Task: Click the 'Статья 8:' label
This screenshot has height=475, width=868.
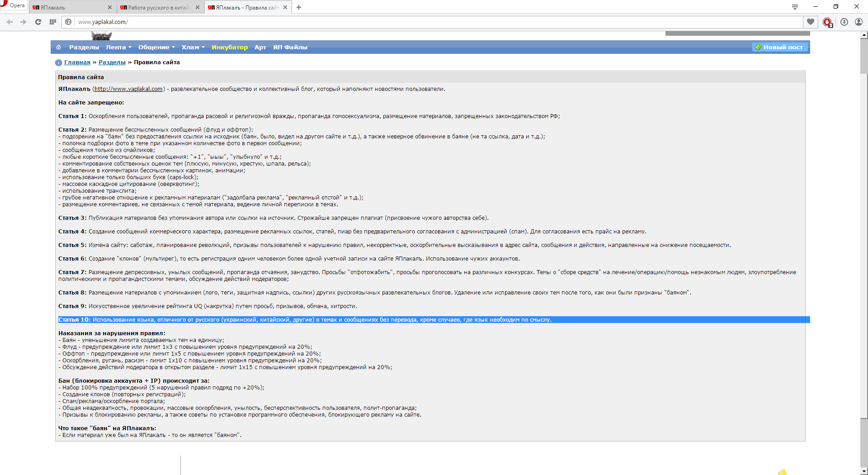Action: click(x=72, y=293)
